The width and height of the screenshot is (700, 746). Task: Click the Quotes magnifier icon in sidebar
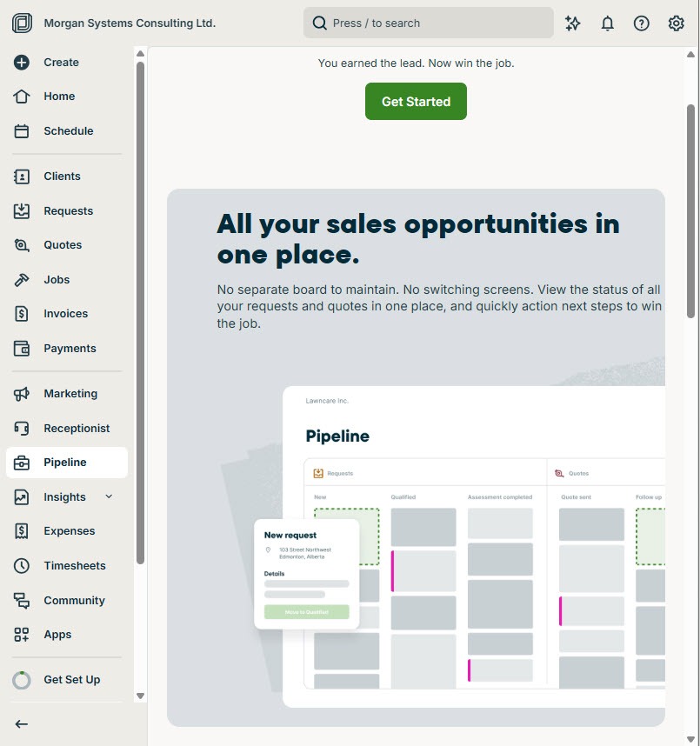(22, 245)
